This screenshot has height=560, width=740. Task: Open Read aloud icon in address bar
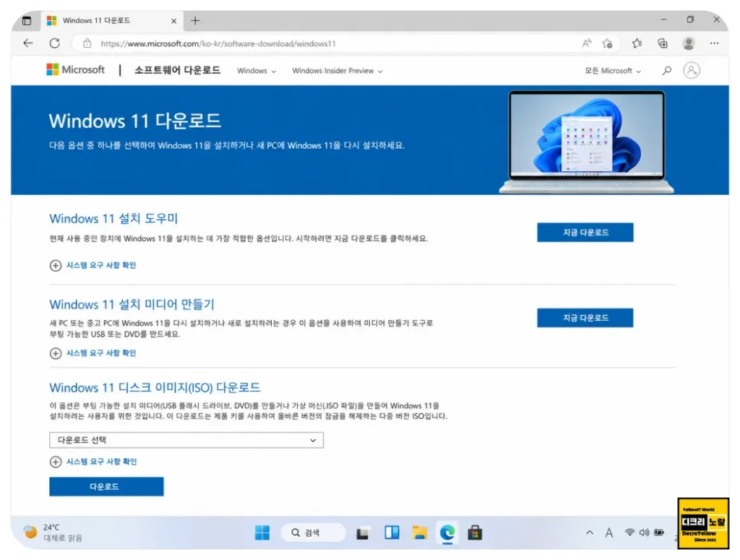coord(587,43)
